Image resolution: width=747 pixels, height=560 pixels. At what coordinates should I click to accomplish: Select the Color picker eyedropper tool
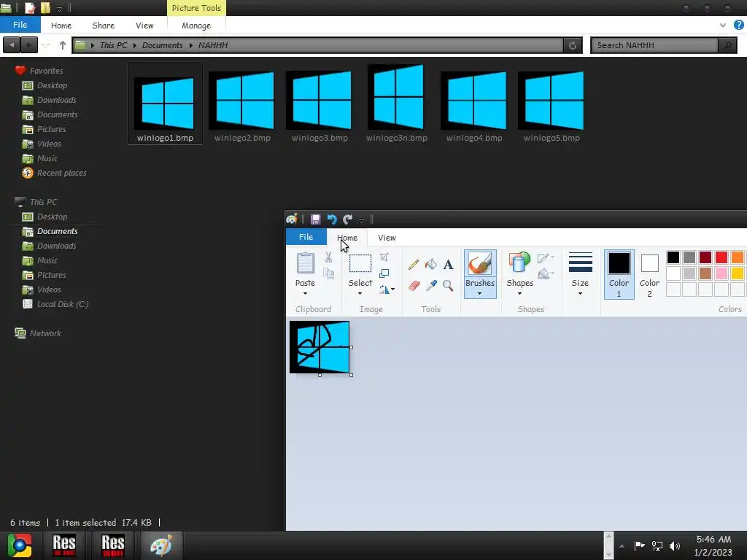coord(431,285)
